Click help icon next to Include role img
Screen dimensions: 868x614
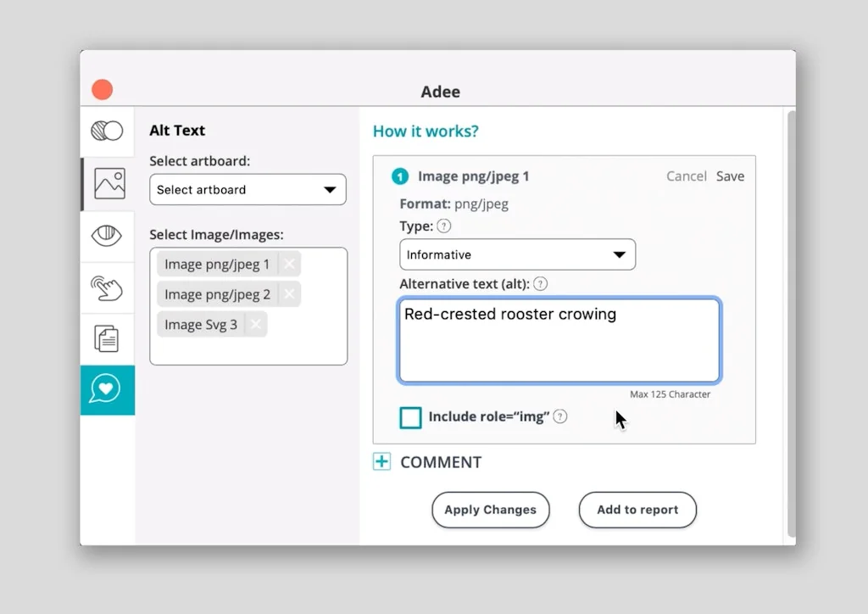click(x=560, y=416)
